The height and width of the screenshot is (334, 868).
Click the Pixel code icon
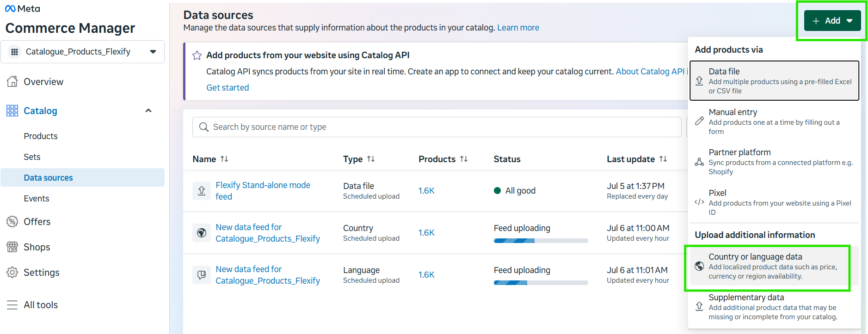click(700, 202)
